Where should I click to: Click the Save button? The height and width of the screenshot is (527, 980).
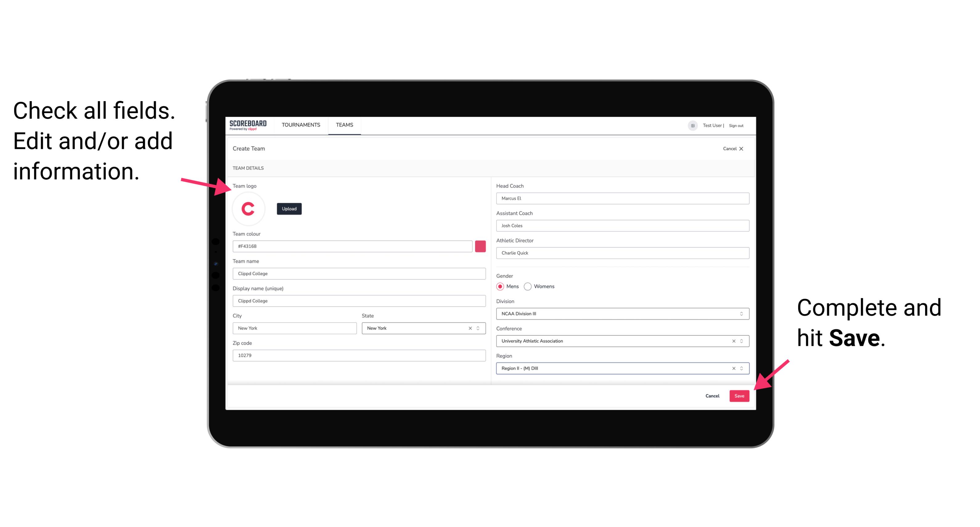739,394
